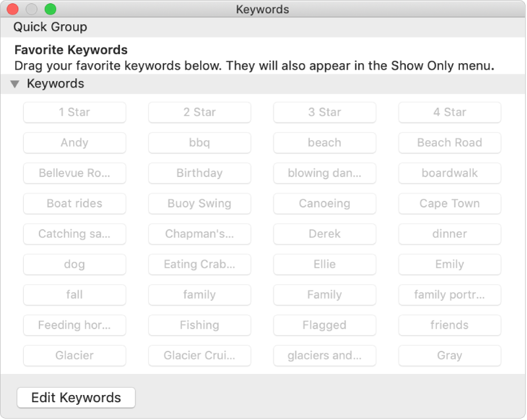Click the Edit Keywords button

click(75, 398)
